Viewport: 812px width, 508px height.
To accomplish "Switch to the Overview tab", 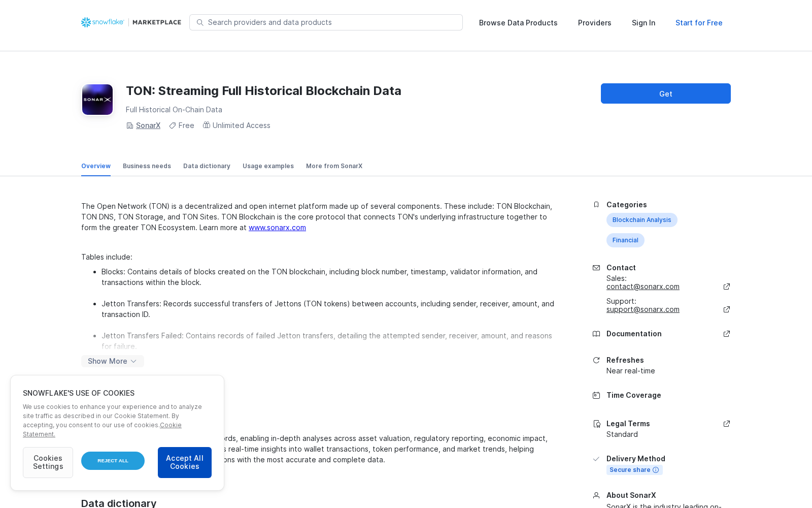I will 96,166.
